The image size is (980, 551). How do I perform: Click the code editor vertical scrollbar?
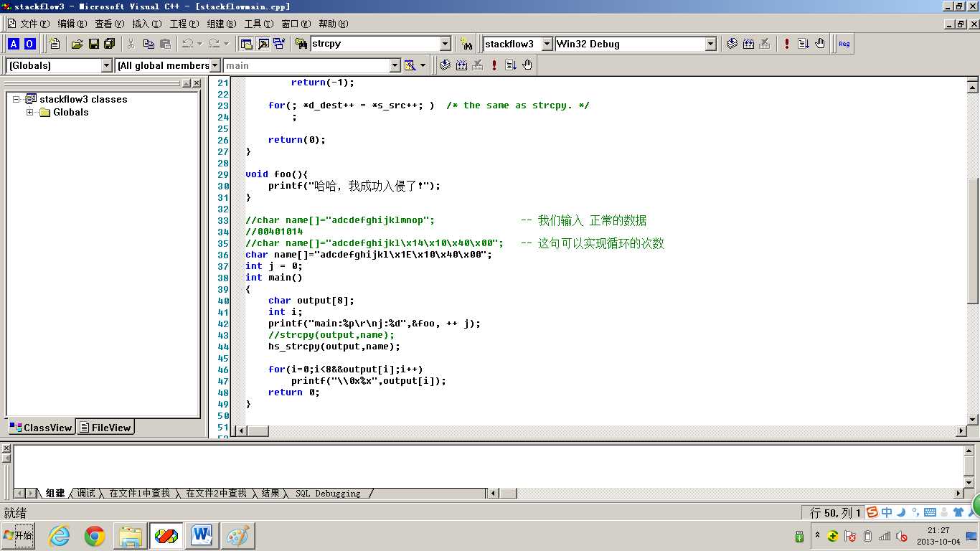click(x=973, y=250)
